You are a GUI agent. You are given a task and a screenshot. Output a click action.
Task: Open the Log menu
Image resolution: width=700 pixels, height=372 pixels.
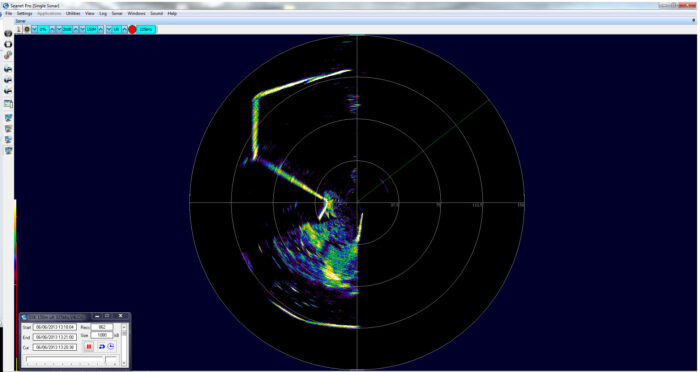point(103,13)
